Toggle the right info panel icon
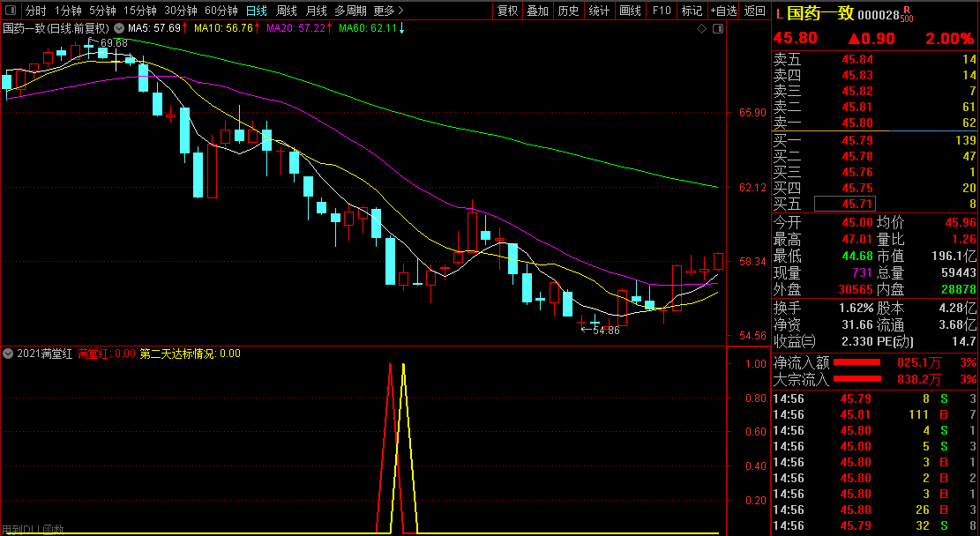The width and height of the screenshot is (980, 536). point(718,29)
